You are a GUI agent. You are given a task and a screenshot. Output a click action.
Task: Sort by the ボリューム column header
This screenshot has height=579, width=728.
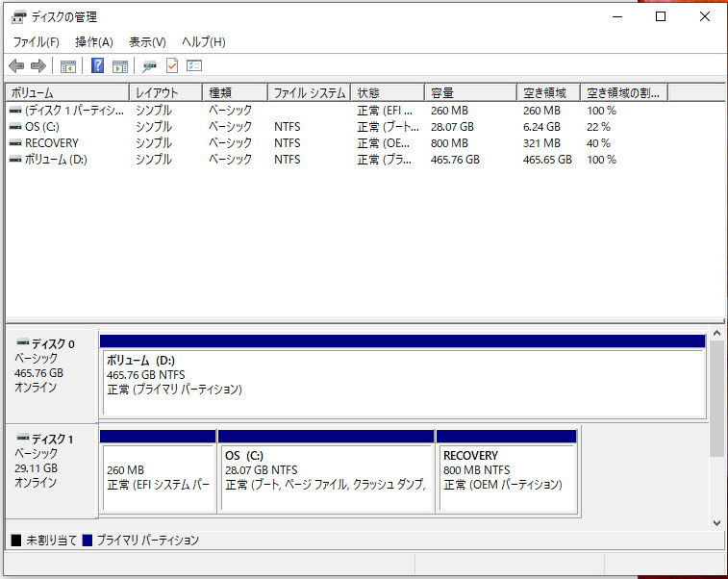[67, 93]
